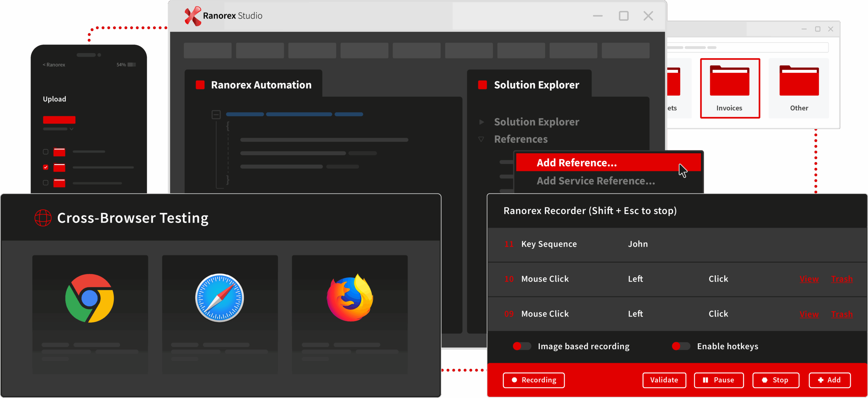Viewport: 868px width, 398px height.
Task: Check the first file checkbox on phone
Action: [x=45, y=152]
